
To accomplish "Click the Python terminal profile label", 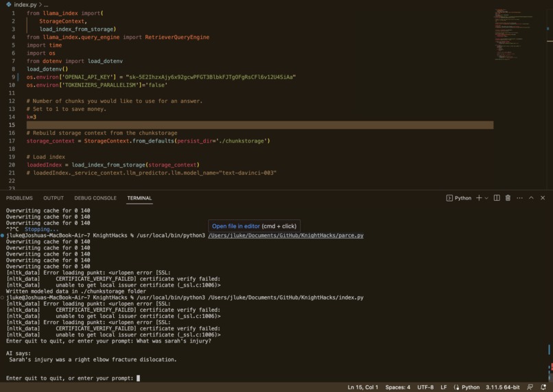I will click(x=462, y=198).
